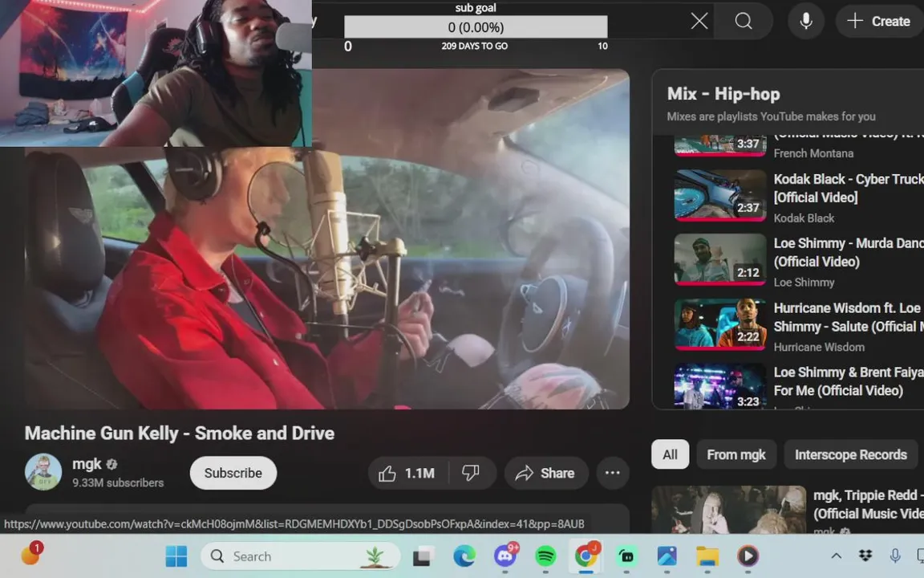Open the French Montana playlist entry

point(799,146)
